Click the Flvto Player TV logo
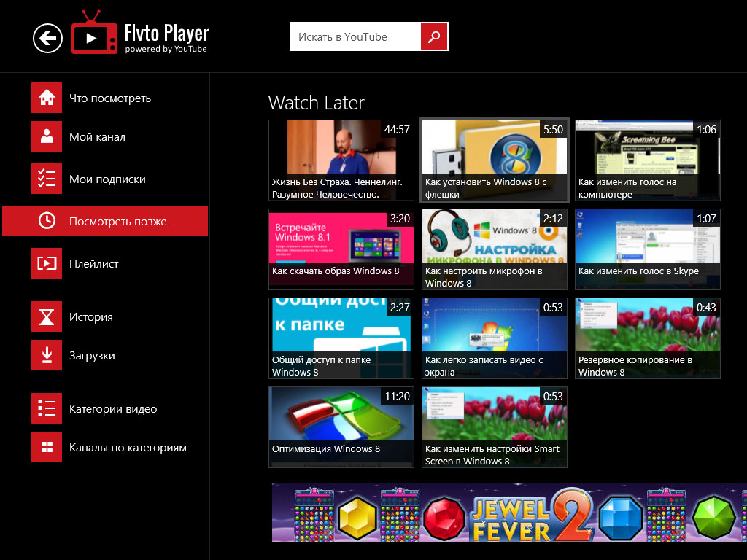The width and height of the screenshot is (747, 560). 94,32
